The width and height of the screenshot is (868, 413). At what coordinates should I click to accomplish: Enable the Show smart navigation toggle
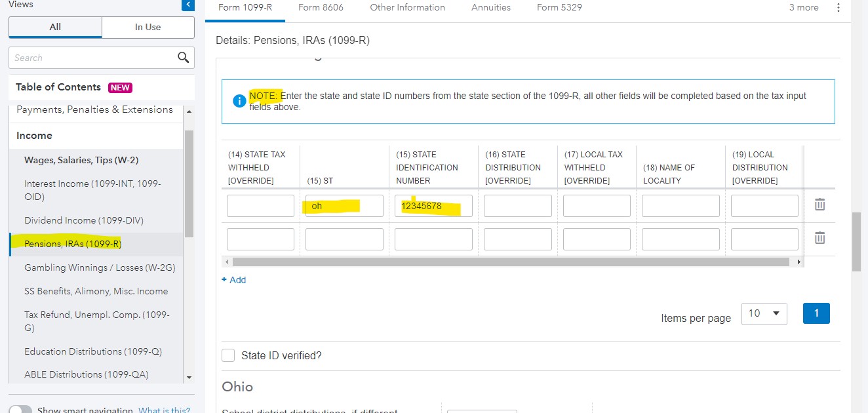pyautogui.click(x=20, y=408)
